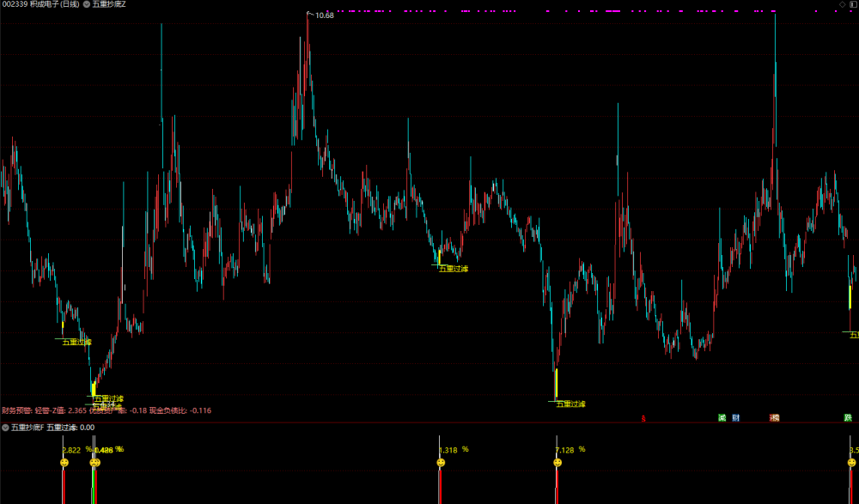Click tall yellow candle above 7.128% signal
This screenshot has height=504, width=859.
coord(556,384)
